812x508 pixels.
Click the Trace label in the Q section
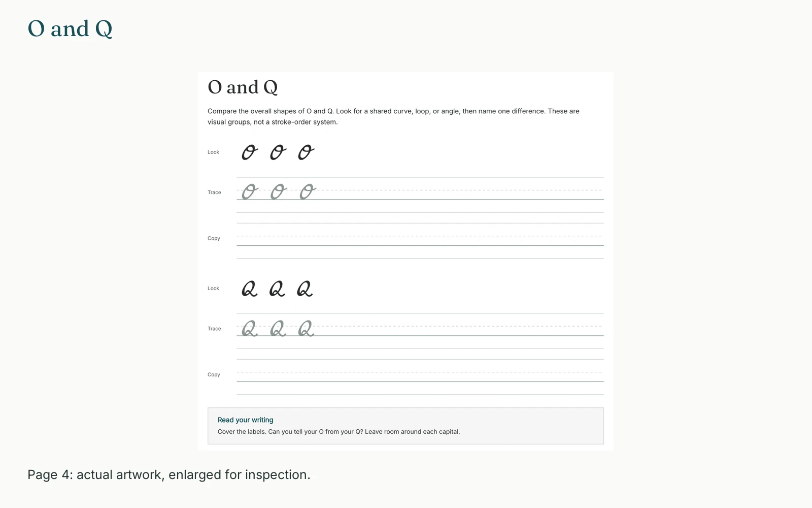click(x=214, y=329)
